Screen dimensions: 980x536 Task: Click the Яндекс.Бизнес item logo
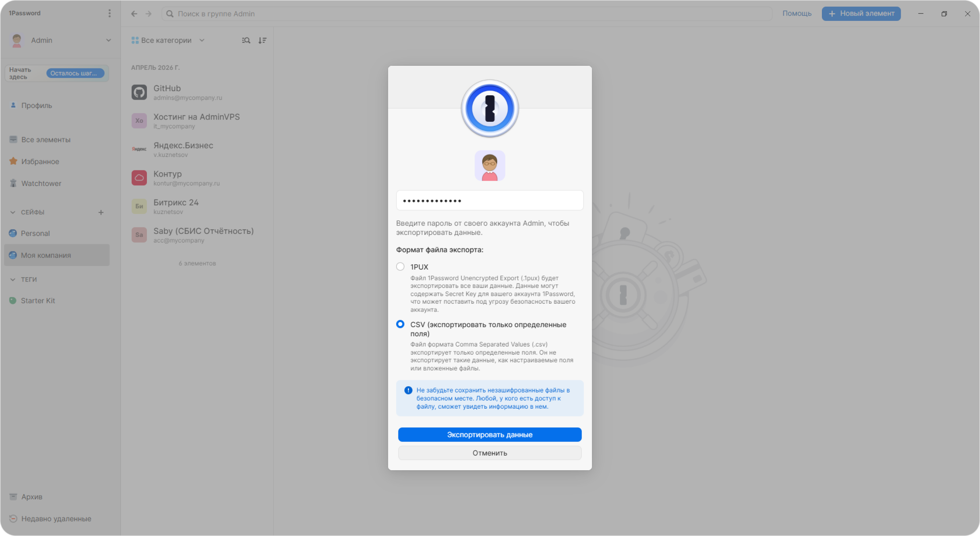tap(139, 149)
